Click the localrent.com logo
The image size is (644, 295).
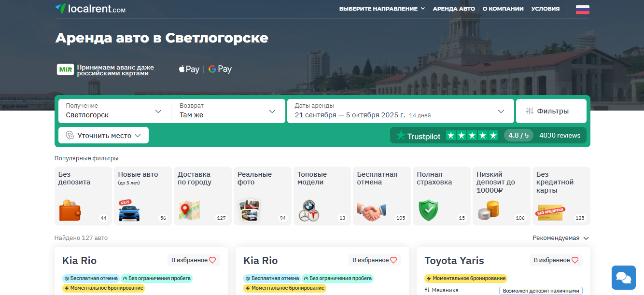click(x=90, y=8)
